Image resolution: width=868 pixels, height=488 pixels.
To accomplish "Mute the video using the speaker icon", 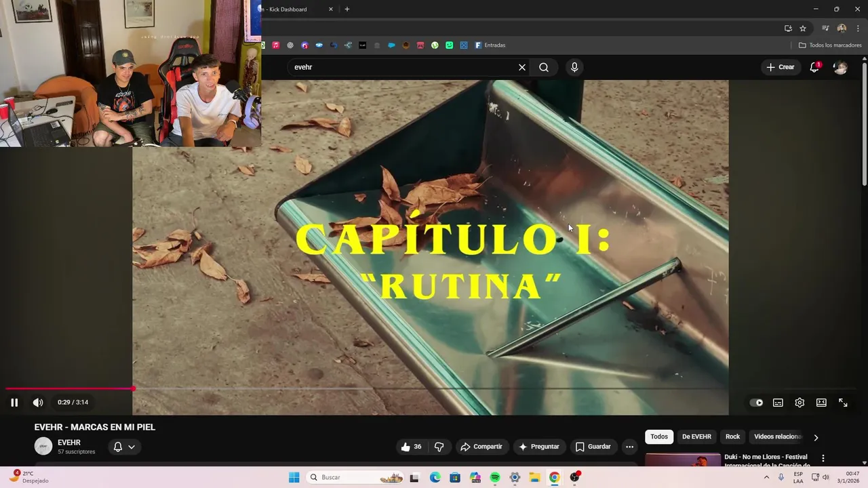I will (38, 403).
